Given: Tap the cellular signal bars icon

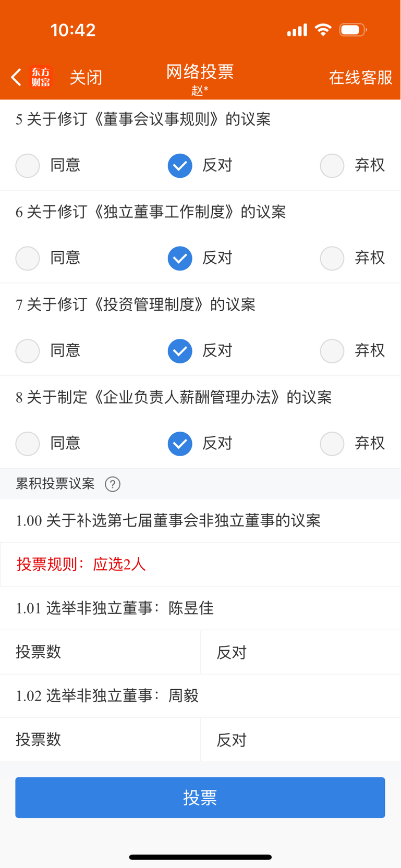Looking at the screenshot, I should coord(297,30).
